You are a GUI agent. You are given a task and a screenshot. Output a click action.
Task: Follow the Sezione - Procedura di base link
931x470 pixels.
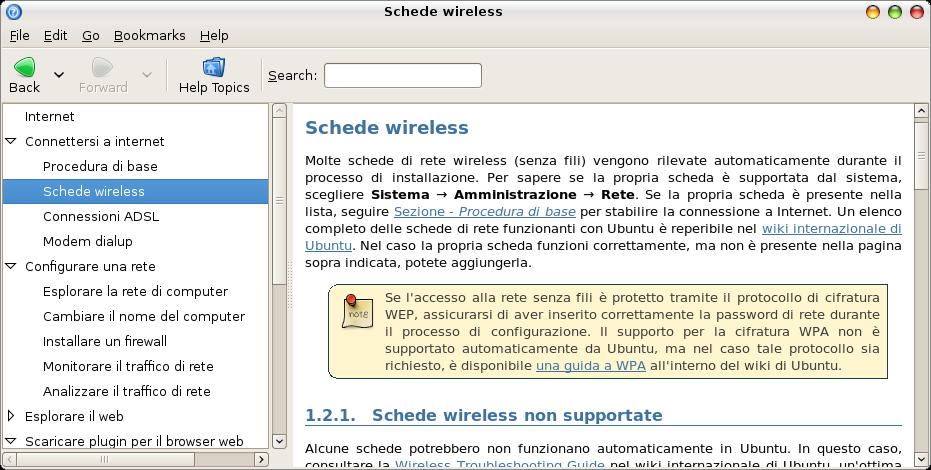(484, 211)
